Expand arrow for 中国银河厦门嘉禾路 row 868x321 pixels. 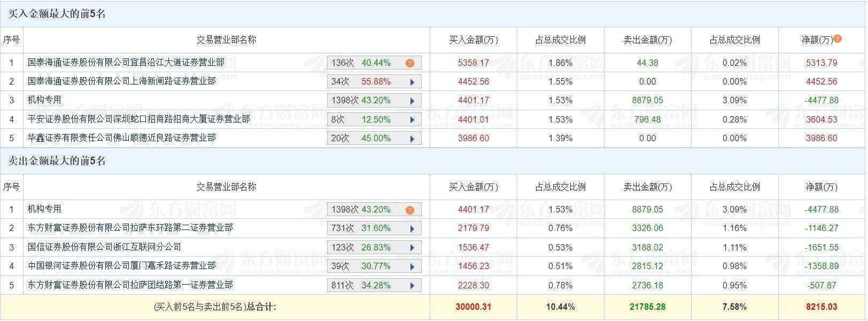coord(412,266)
